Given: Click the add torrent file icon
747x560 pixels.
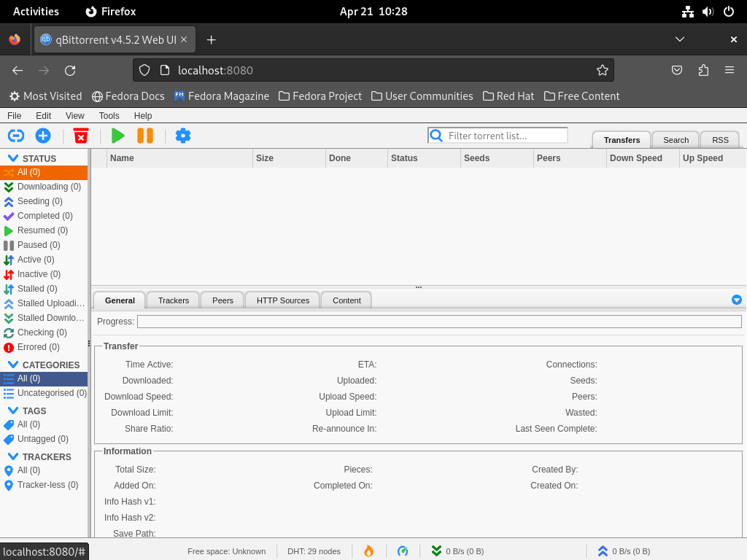Looking at the screenshot, I should (x=43, y=136).
